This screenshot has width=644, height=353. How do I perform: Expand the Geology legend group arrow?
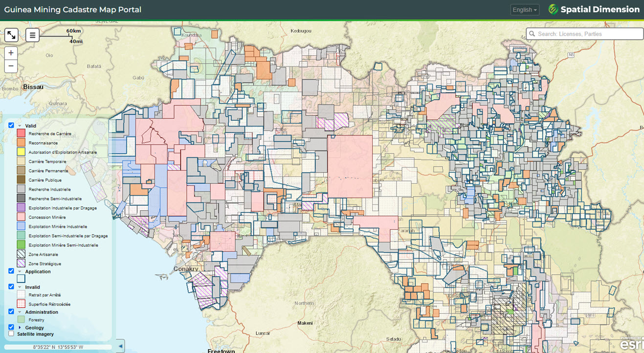(20, 328)
